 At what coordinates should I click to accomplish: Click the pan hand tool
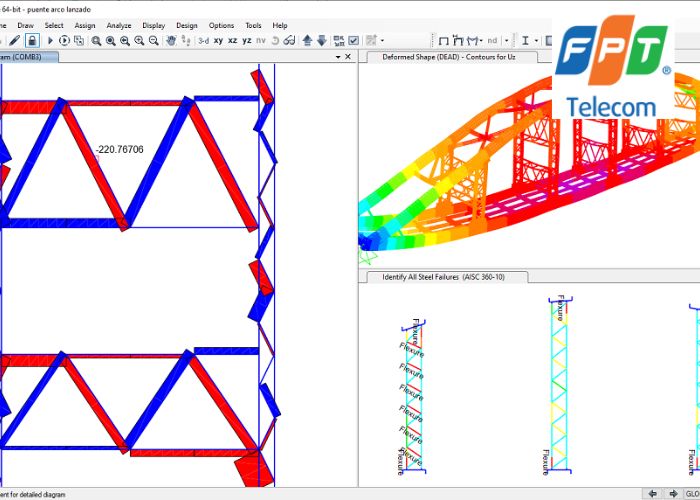click(x=171, y=41)
